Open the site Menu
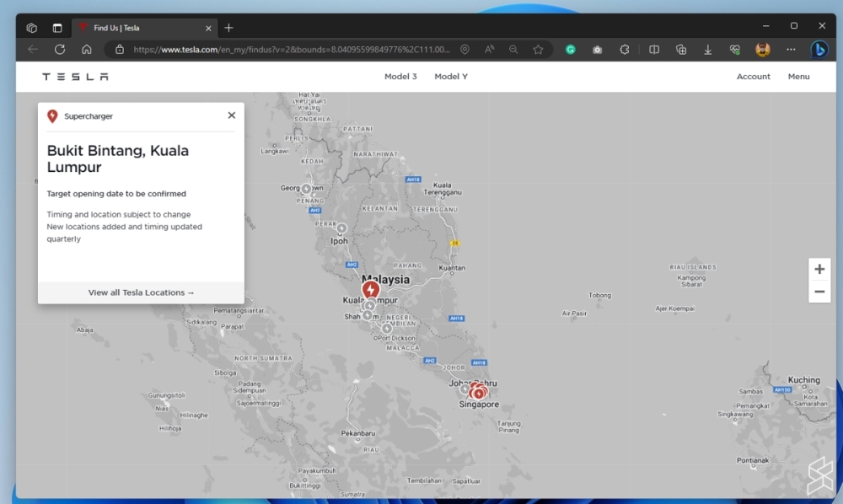Image resolution: width=843 pixels, height=504 pixels. 798,77
